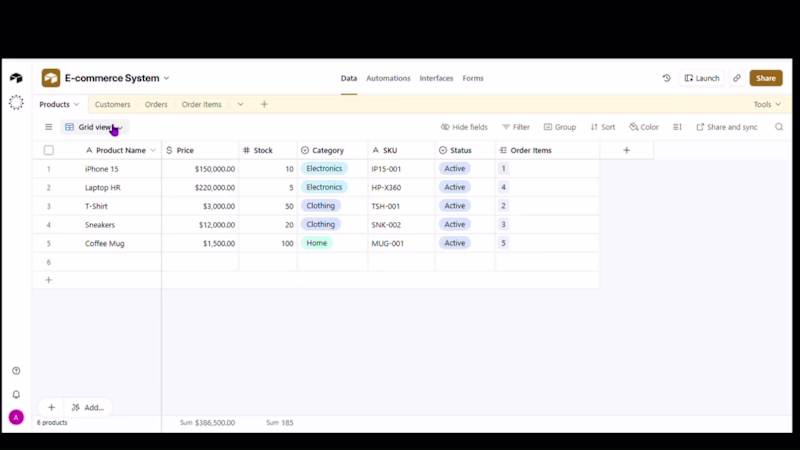
Task: Click the Category column header
Action: pos(333,150)
